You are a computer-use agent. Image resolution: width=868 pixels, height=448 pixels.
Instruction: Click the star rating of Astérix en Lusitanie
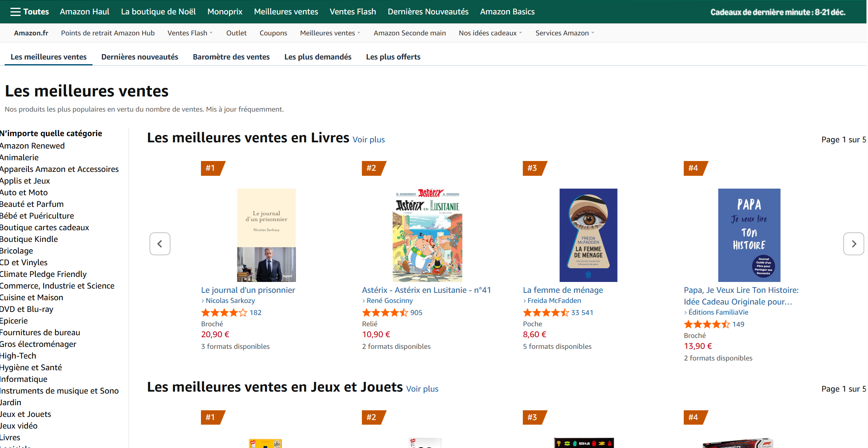click(x=385, y=313)
